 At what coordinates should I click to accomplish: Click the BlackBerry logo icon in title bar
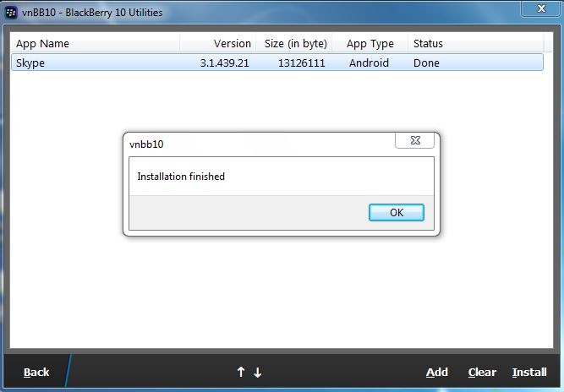pyautogui.click(x=11, y=13)
